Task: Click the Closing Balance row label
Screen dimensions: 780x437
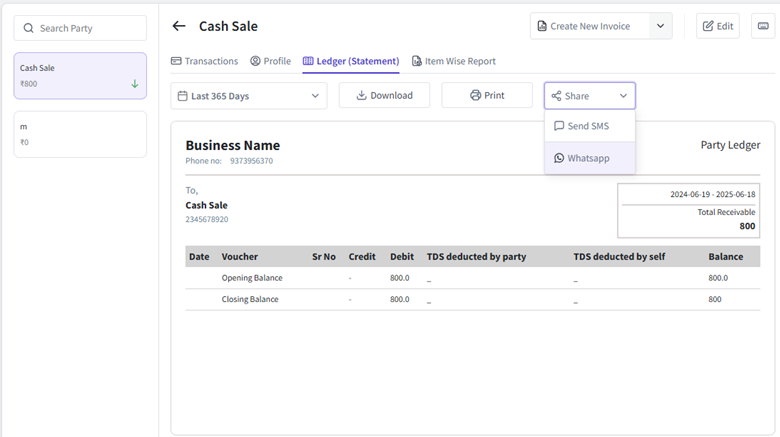Action: 250,299
